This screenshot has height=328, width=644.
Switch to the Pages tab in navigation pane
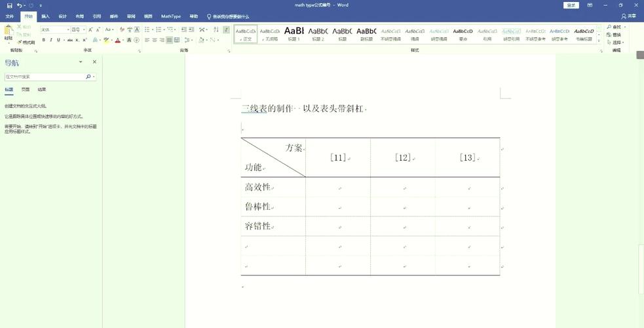pyautogui.click(x=26, y=89)
